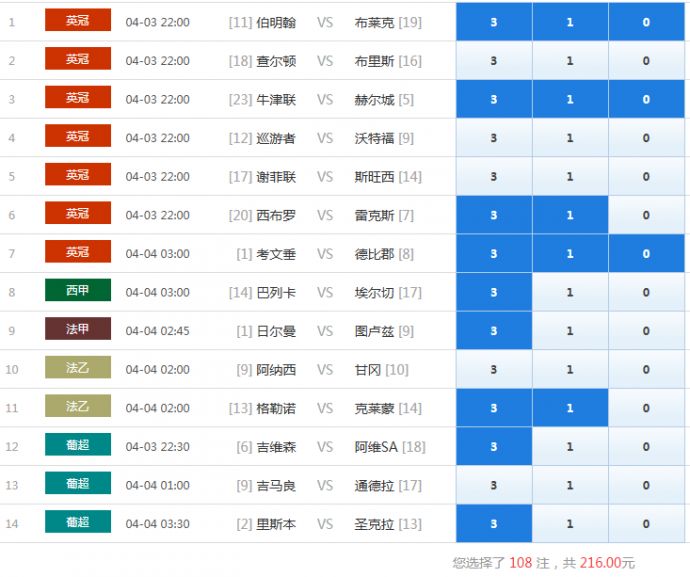Screen dimensions: 690x577
Task: Open away team 德比郡 link
Action: [x=375, y=254]
